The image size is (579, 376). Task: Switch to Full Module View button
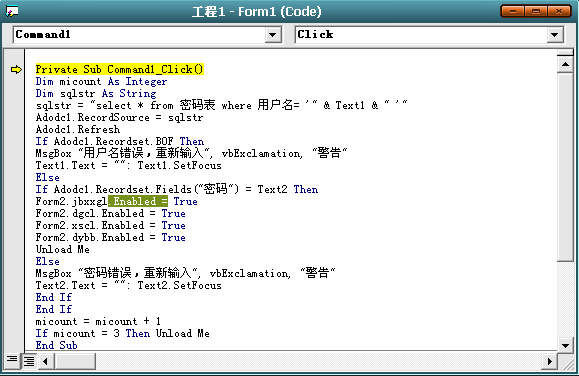coord(28,361)
